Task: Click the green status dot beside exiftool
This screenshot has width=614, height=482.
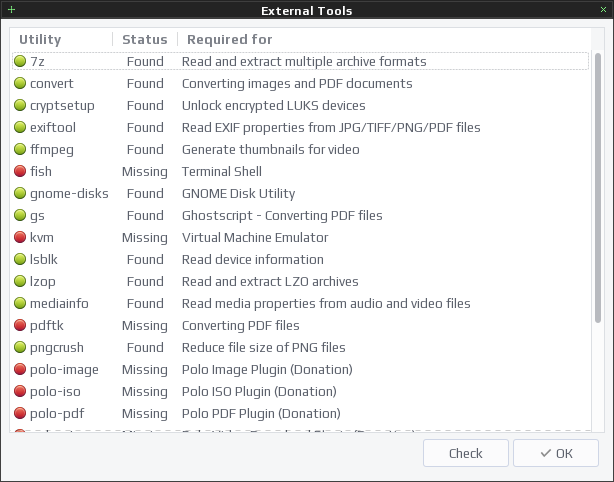Action: point(20,127)
